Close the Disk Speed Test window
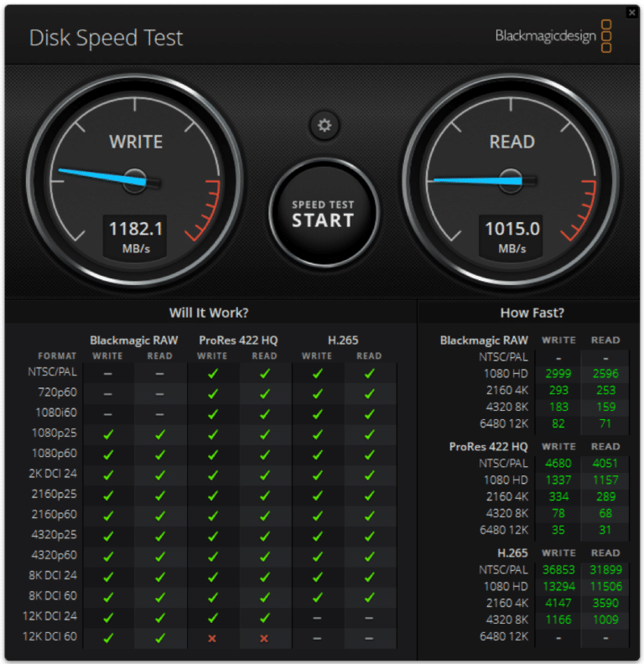Viewport: 644px width, 664px height. (631, 13)
